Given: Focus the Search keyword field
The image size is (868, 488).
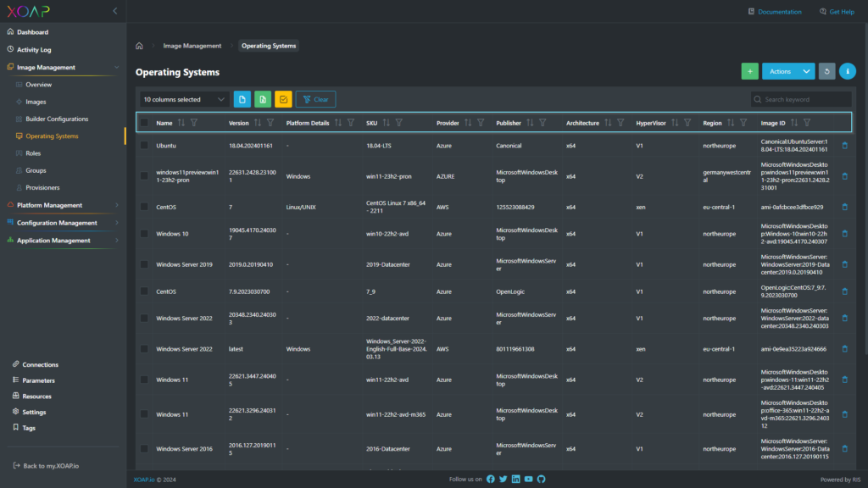Looking at the screenshot, I should point(801,100).
